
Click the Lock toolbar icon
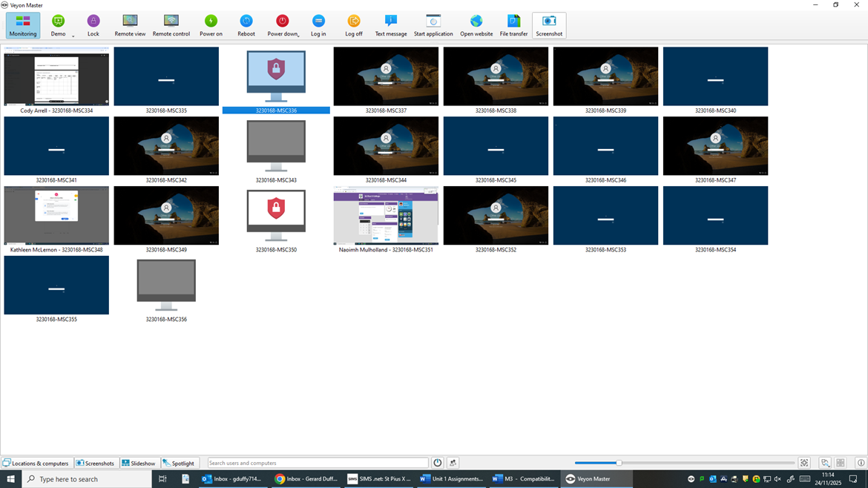click(93, 25)
